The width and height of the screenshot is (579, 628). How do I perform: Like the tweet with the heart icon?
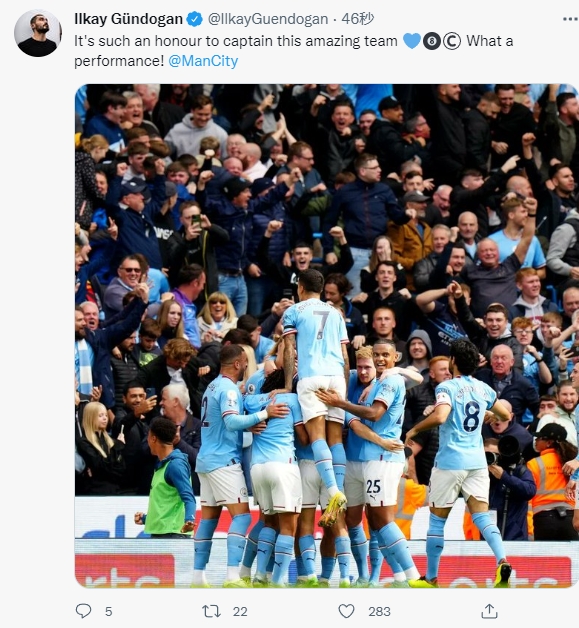click(346, 611)
